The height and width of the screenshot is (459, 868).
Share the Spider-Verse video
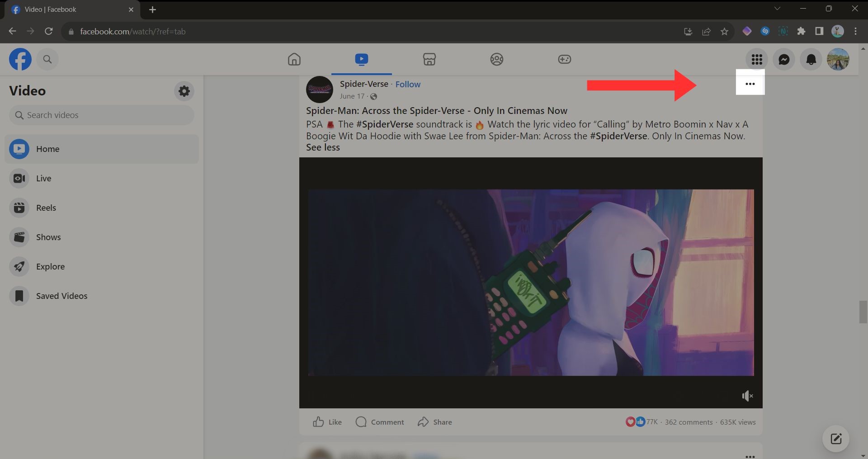(x=435, y=422)
